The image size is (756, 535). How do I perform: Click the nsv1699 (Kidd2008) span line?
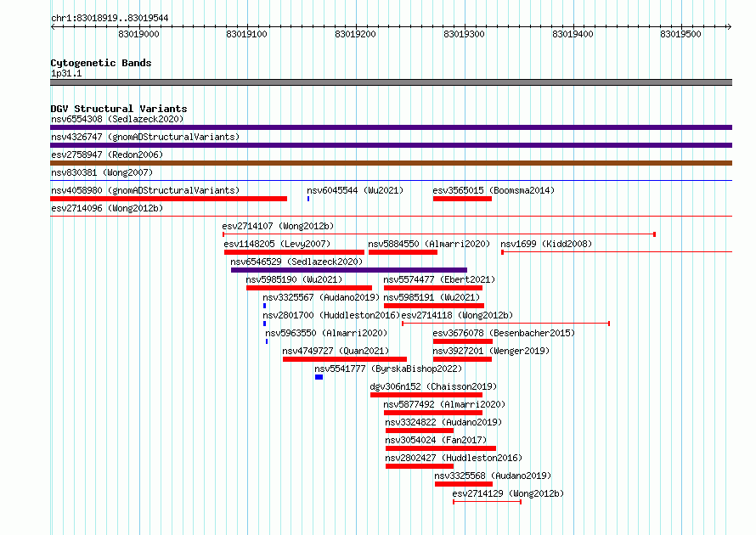tap(617, 252)
